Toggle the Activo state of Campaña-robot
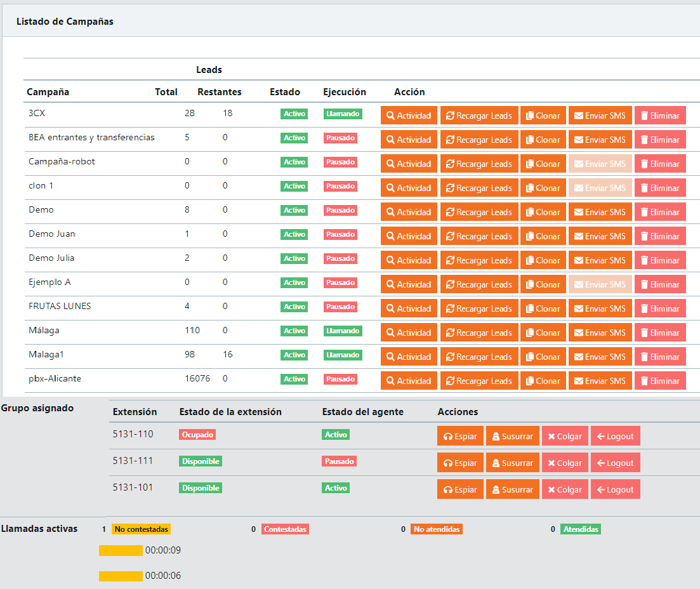This screenshot has height=589, width=700. coord(294,162)
